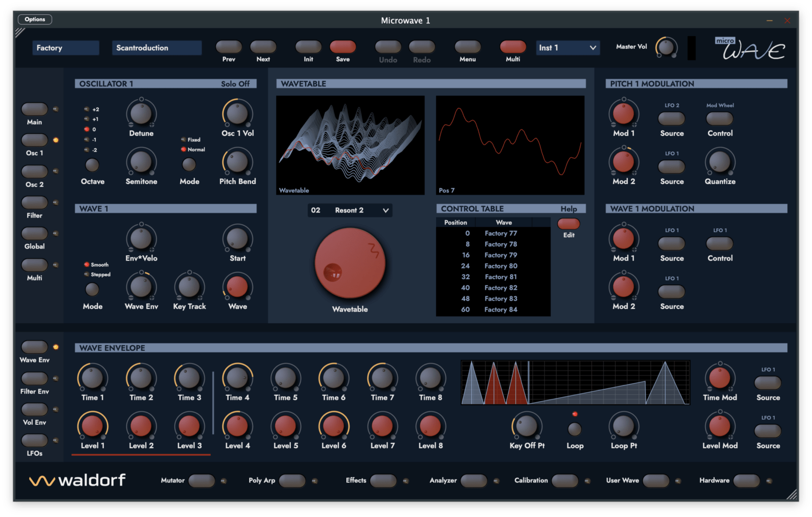Image resolution: width=812 pixels, height=517 pixels.
Task: Toggle the Analyzer button
Action: (x=474, y=481)
